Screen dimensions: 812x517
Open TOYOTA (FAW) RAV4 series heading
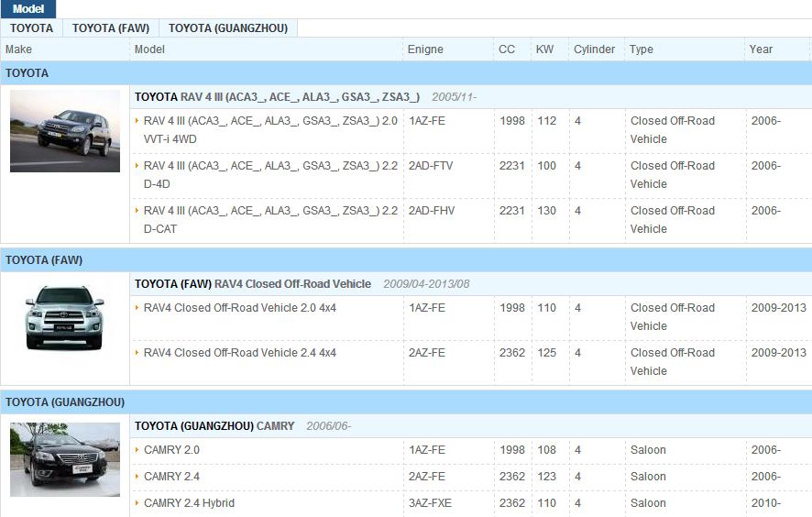point(253,284)
